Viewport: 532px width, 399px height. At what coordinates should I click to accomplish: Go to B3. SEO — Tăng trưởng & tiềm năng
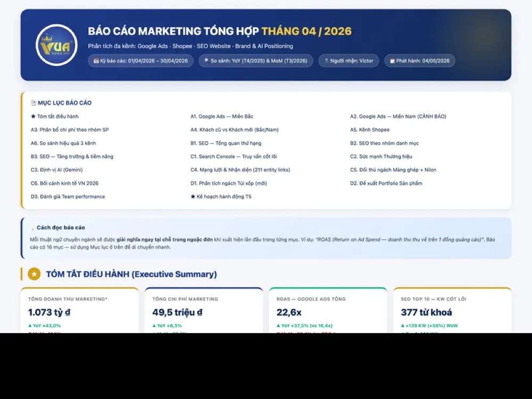72,156
